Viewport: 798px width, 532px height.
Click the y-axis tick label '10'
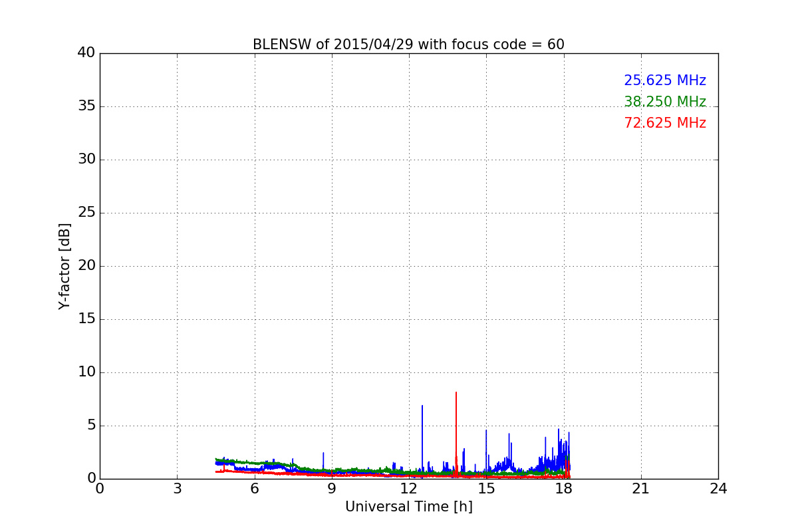click(x=86, y=372)
